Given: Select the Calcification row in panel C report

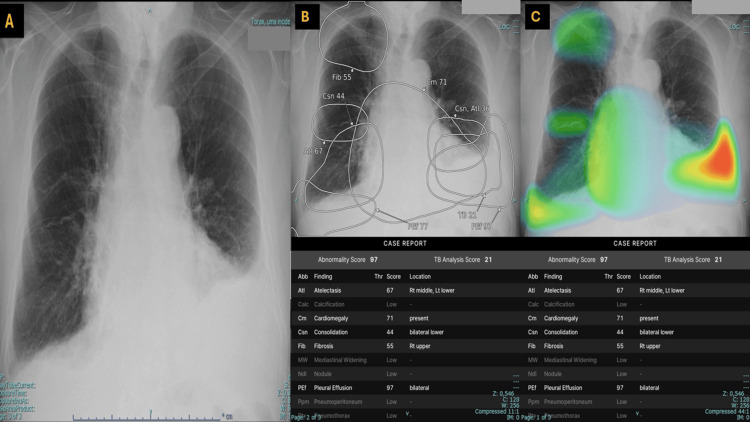Looking at the screenshot, I should (635, 304).
